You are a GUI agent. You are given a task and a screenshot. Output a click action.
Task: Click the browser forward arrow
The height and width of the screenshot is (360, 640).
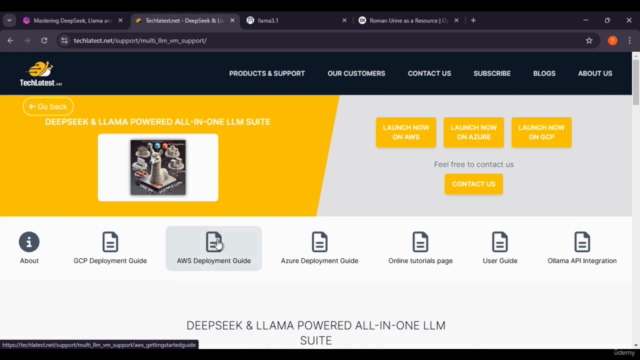(x=27, y=40)
